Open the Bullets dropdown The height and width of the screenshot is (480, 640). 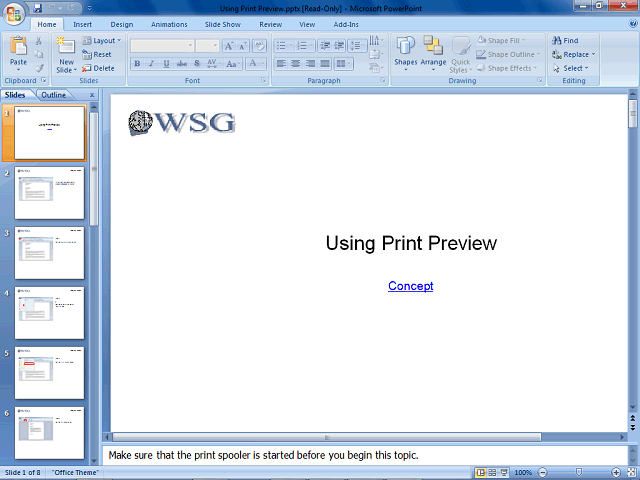coord(284,45)
